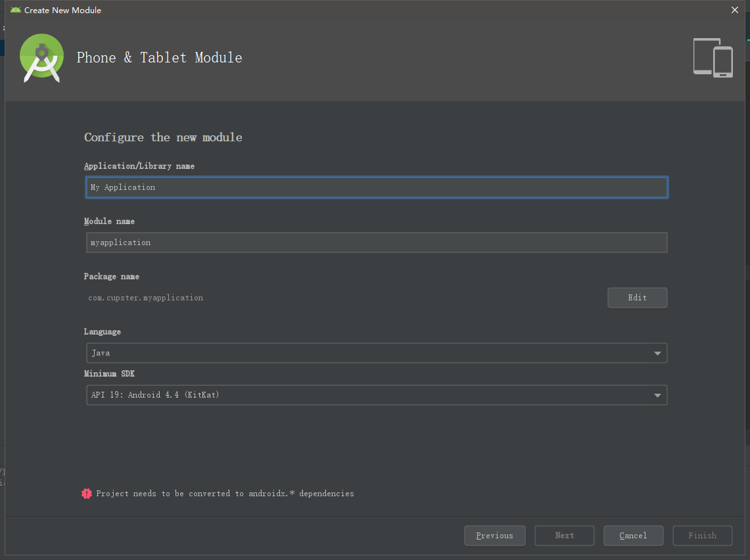Screen dimensions: 750x560
Task: Click the red error warning icon
Action: pos(87,494)
